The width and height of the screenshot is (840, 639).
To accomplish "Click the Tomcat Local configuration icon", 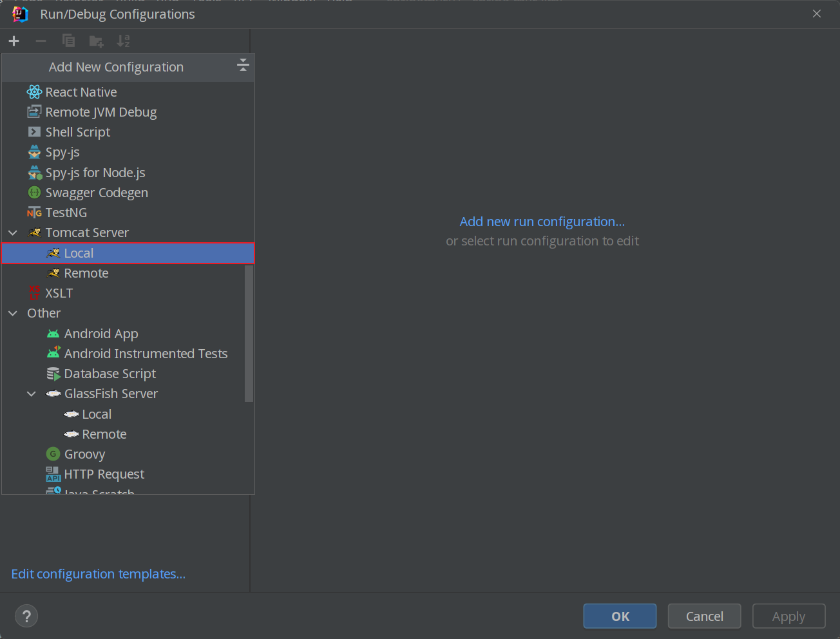I will pyautogui.click(x=53, y=253).
